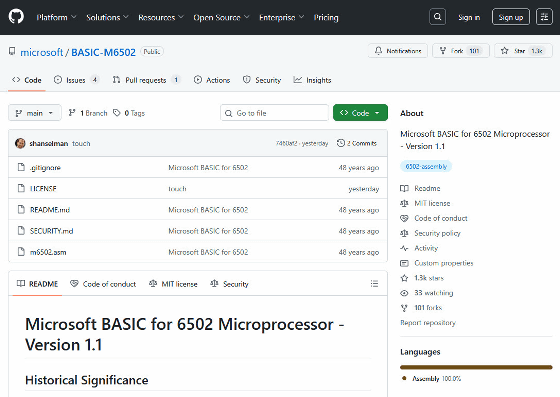This screenshot has width=560, height=397.
Task: Click the .gitignore file icon
Action: tap(21, 167)
